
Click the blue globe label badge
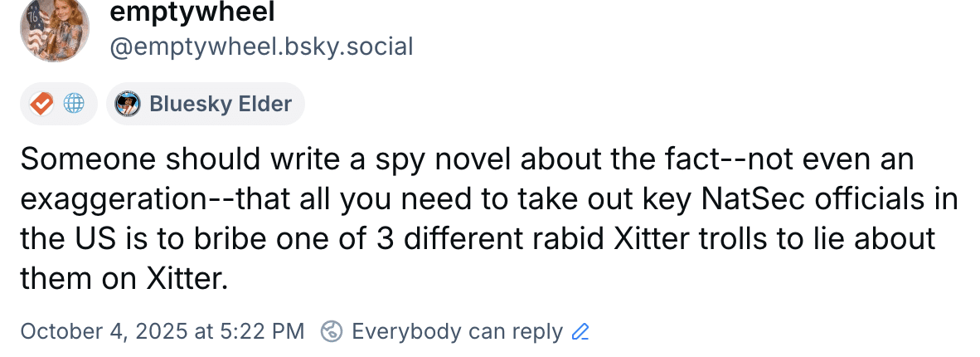(75, 104)
